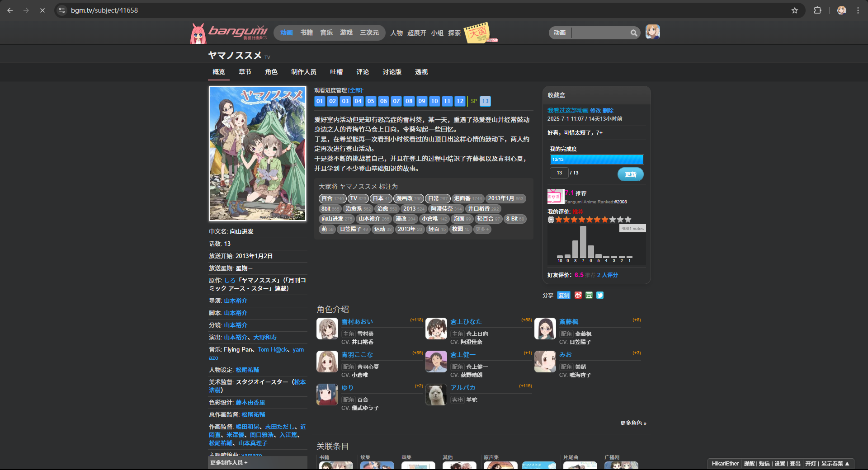This screenshot has height=470, width=868.
Task: Click the search magnifier icon
Action: [634, 33]
